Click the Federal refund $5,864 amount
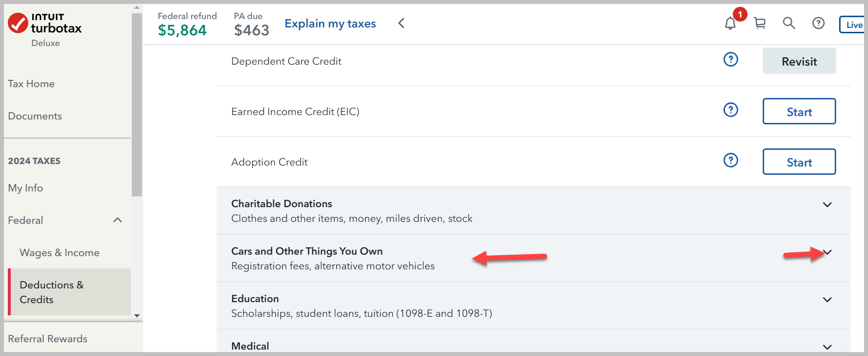868x356 pixels. 182,30
